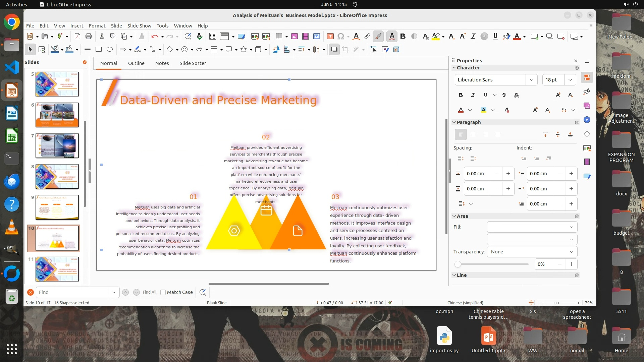Click the Print icon in toolbar
This screenshot has height=362, width=644.
tap(89, 37)
